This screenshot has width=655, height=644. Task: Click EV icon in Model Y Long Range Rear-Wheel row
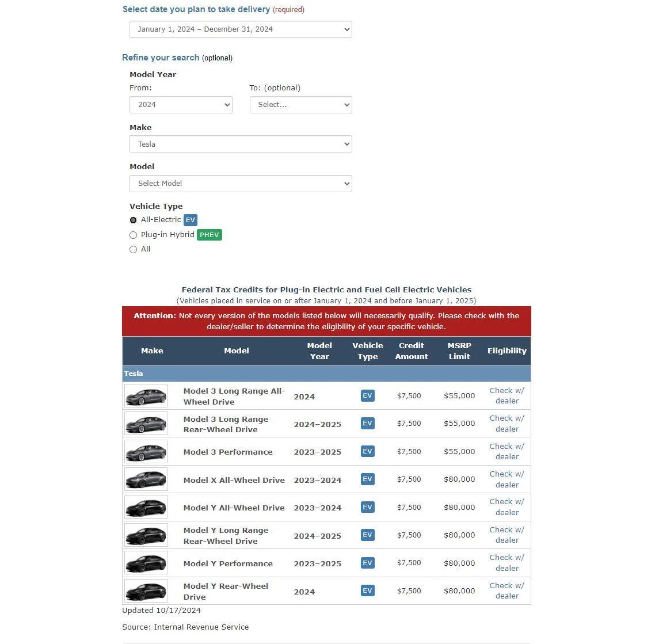368,535
